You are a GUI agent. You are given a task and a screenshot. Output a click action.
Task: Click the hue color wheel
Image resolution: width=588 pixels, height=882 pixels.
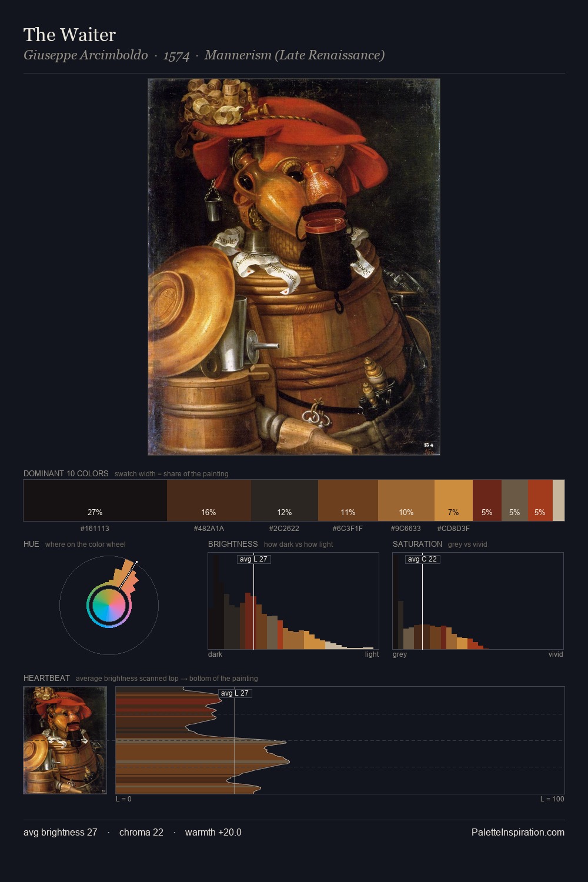point(109,605)
